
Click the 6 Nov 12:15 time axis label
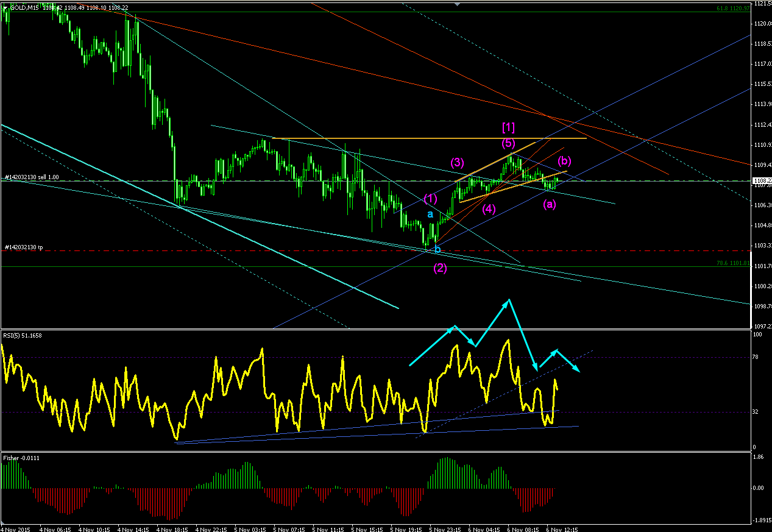pos(562,529)
